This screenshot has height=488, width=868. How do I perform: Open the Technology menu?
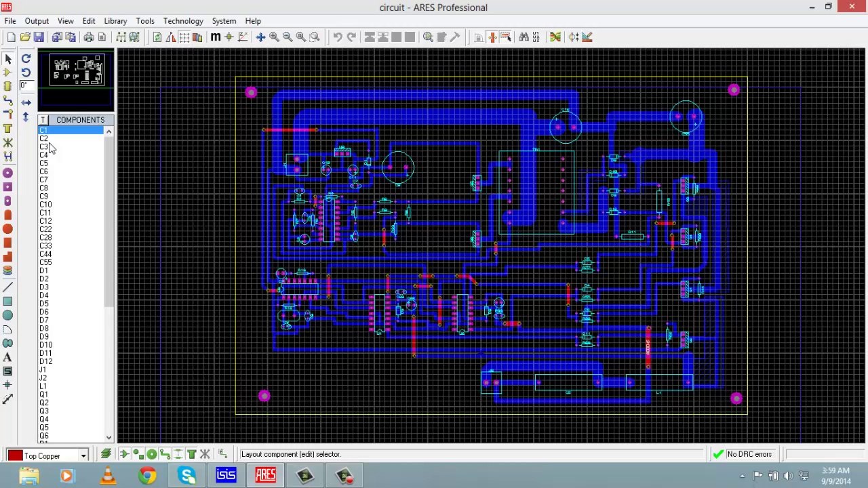tap(183, 21)
